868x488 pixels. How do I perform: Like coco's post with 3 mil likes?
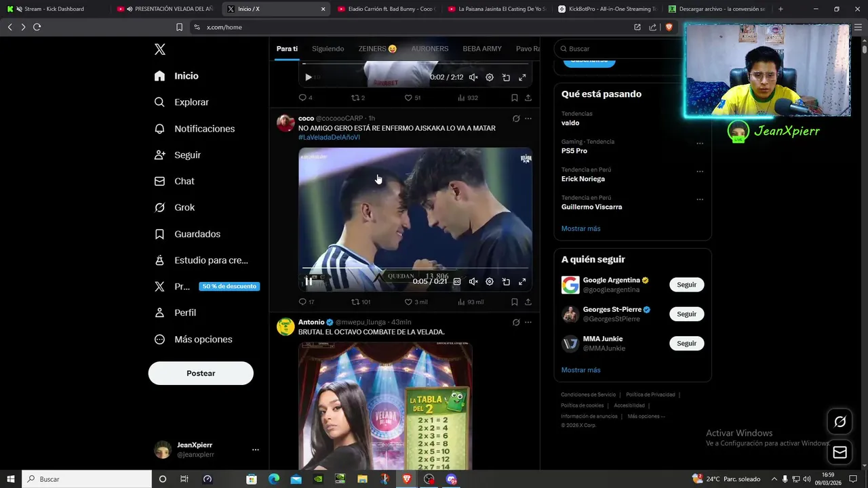coord(408,302)
